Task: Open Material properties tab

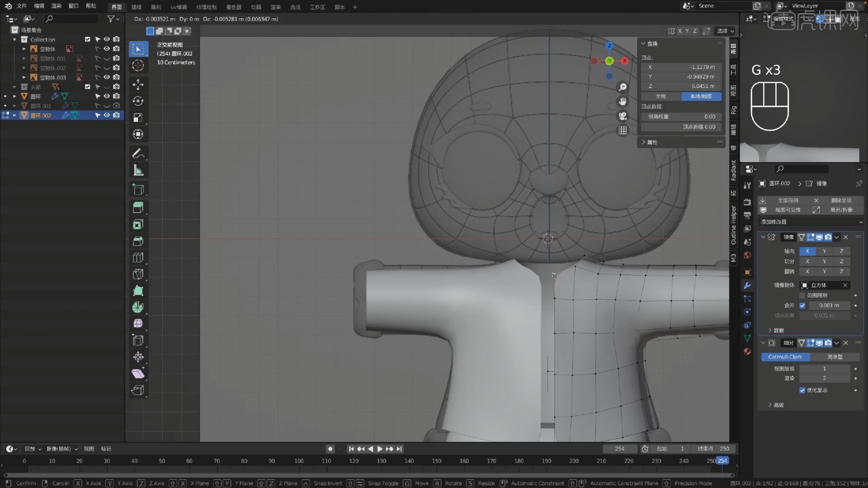Action: 747,352
